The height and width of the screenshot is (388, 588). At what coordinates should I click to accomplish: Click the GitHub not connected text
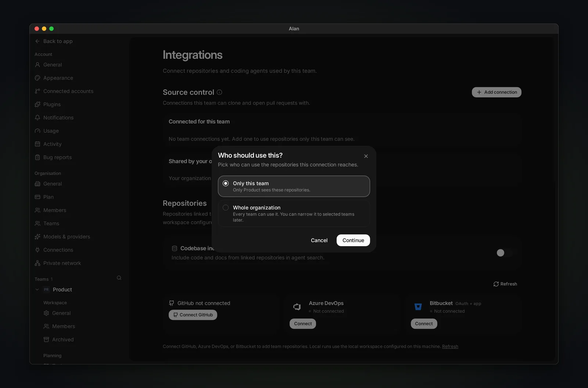click(204, 303)
